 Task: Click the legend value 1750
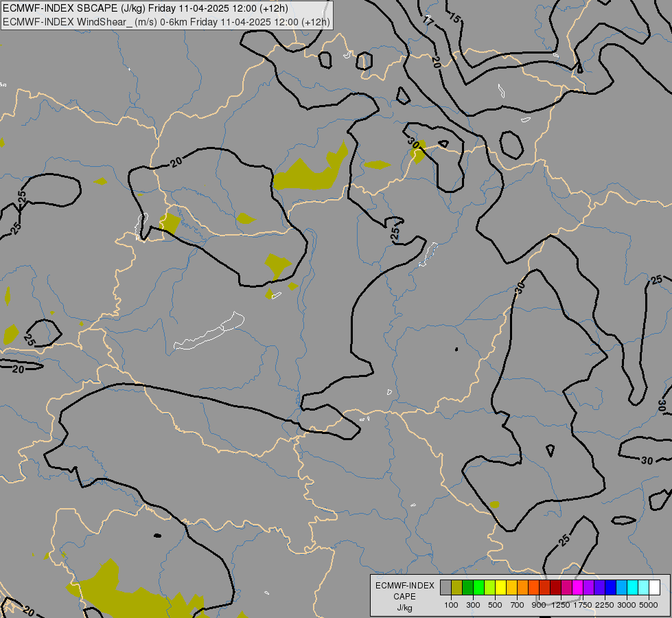tap(583, 605)
